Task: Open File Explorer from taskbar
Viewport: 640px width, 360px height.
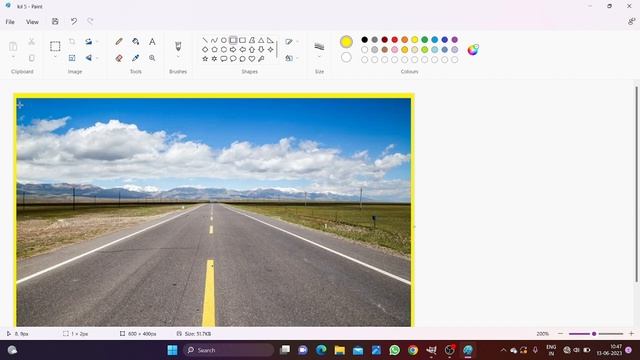Action: click(x=340, y=350)
